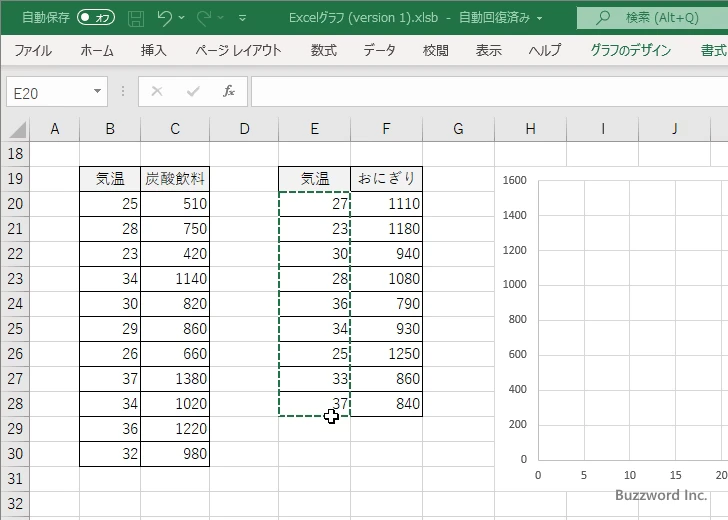Click the formula bar Cancel X icon
The width and height of the screenshot is (728, 520).
pos(157,91)
